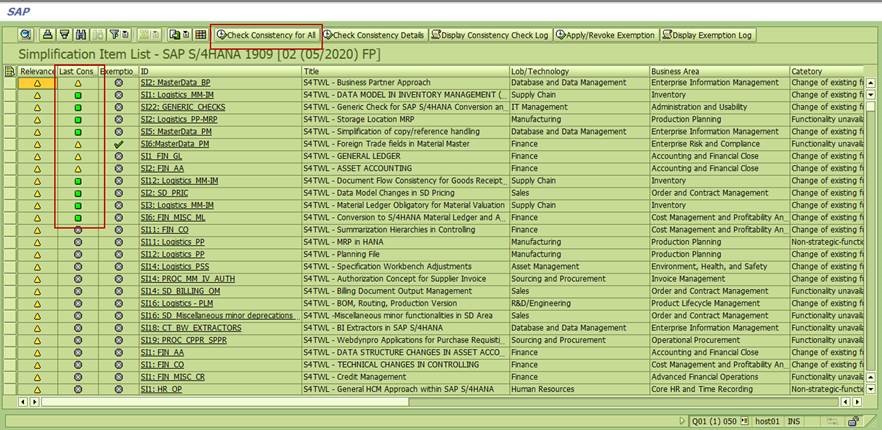882x430 pixels.
Task: Open SI2: MasterData_BP item link
Action: click(x=175, y=83)
